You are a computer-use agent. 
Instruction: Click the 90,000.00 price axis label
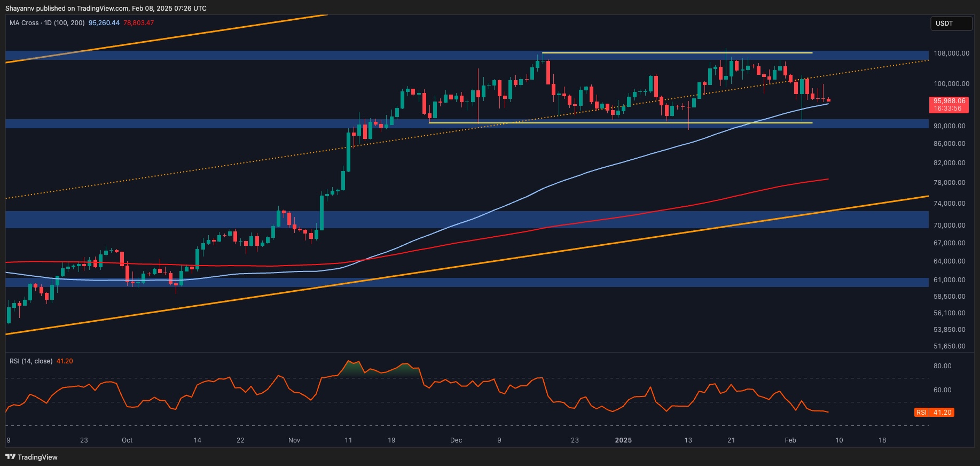(949, 126)
